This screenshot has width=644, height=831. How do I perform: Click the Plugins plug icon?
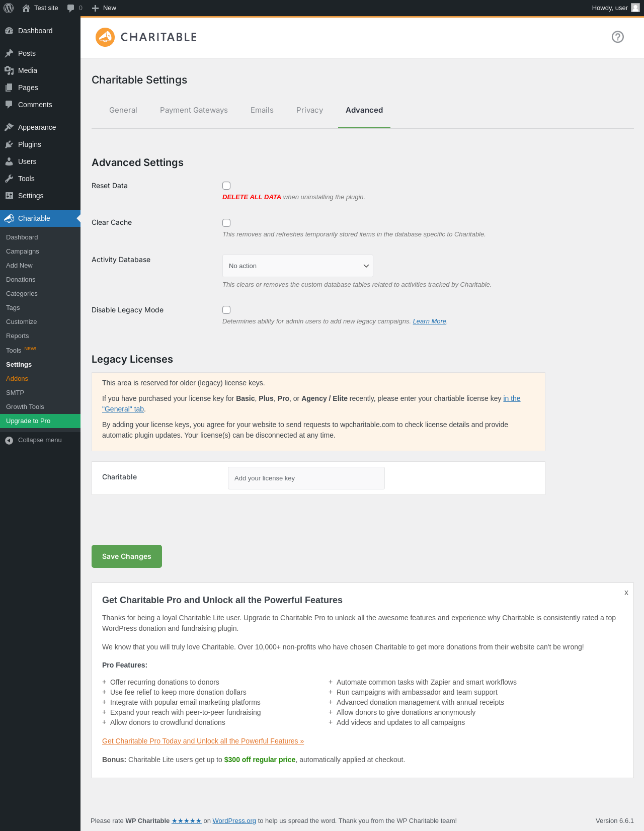(9, 144)
